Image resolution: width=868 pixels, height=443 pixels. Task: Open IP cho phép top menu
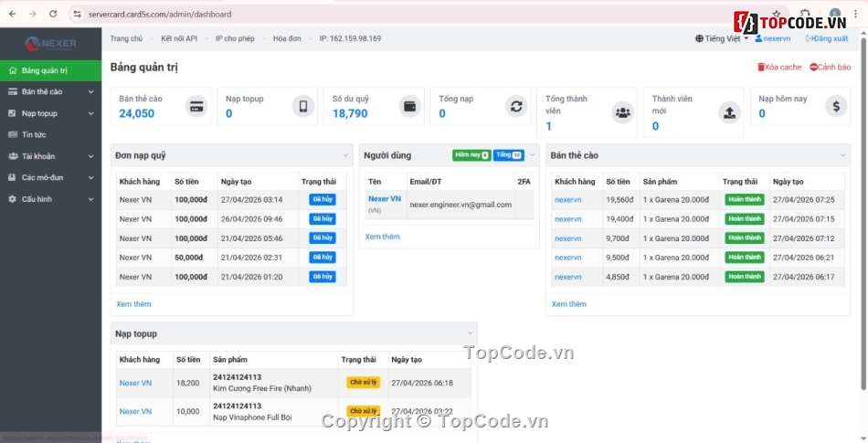pyautogui.click(x=235, y=38)
